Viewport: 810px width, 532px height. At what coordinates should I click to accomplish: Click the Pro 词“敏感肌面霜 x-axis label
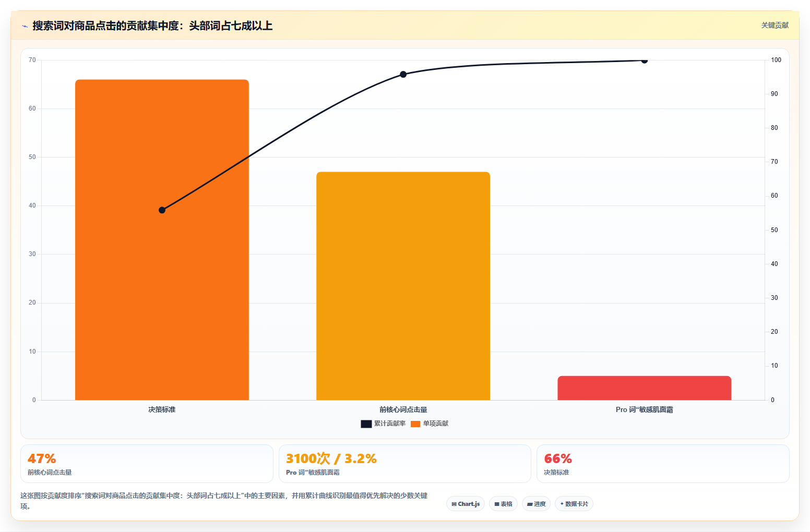(x=644, y=409)
